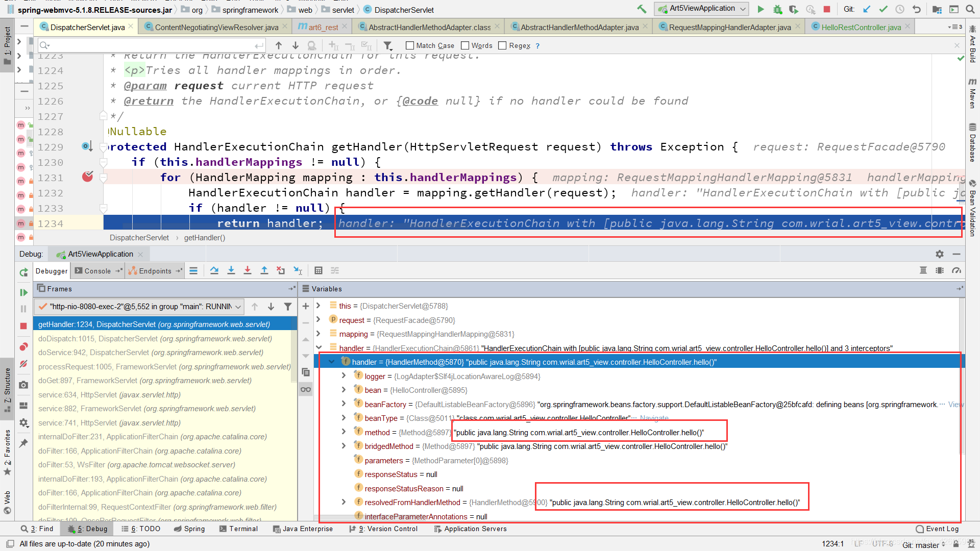980x551 pixels.
Task: Collapse the handler HandlerExecutionChain node
Action: (318, 348)
